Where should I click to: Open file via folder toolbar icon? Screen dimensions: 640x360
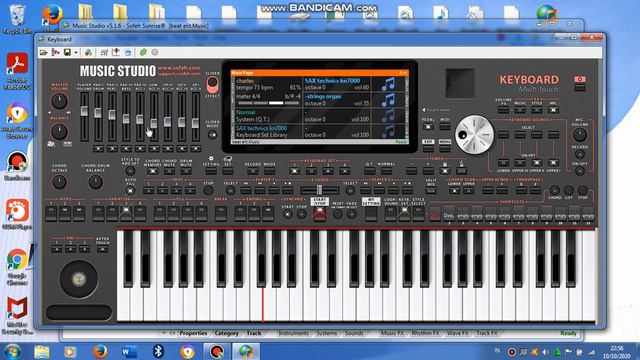[43, 53]
